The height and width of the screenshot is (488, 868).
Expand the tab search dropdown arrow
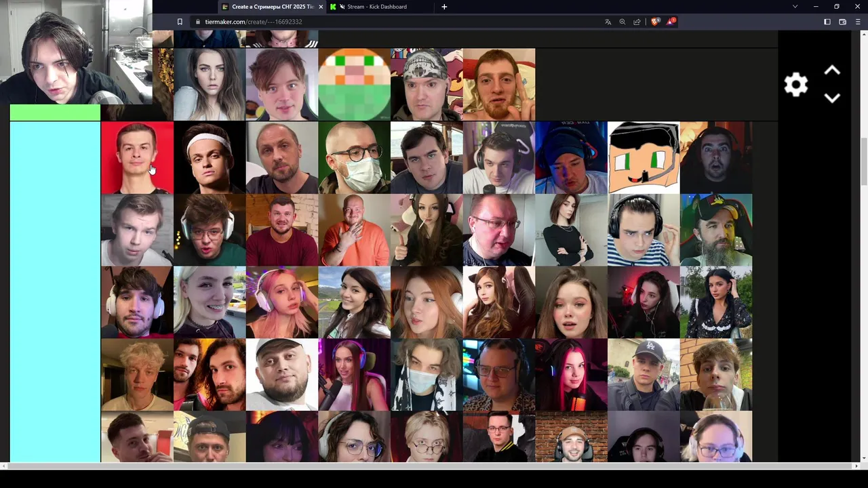(x=795, y=7)
